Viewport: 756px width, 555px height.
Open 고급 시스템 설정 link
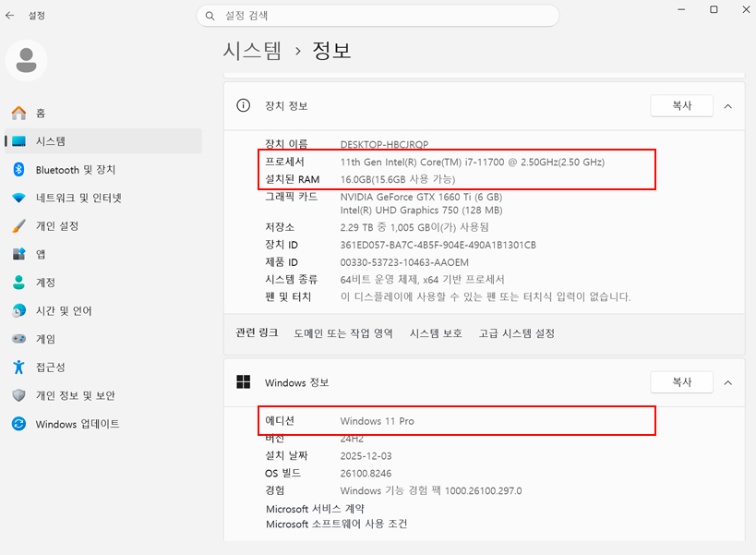516,333
